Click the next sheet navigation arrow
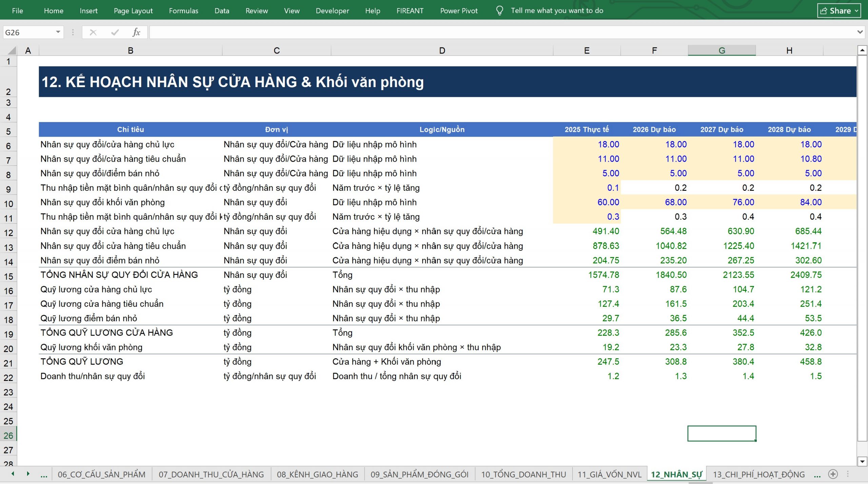The image size is (868, 484). pos(28,474)
